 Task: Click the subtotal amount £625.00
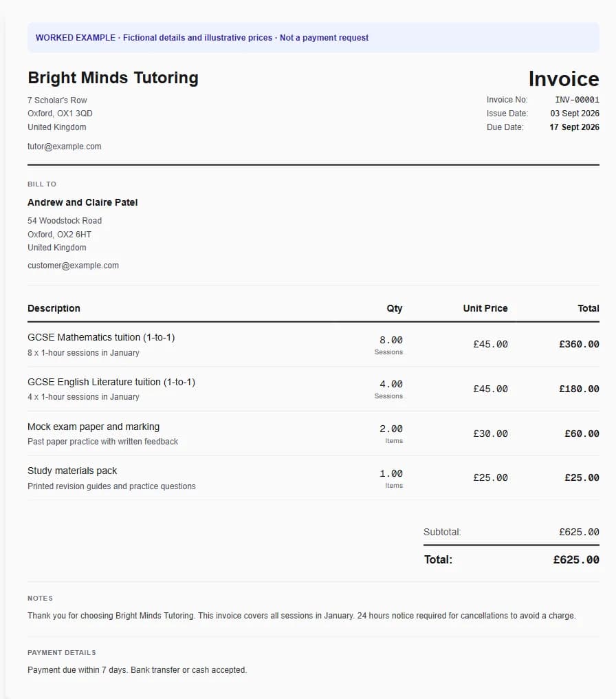click(x=580, y=532)
